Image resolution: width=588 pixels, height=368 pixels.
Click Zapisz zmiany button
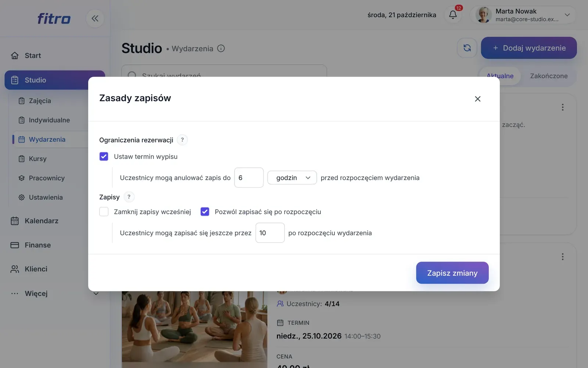coord(452,273)
